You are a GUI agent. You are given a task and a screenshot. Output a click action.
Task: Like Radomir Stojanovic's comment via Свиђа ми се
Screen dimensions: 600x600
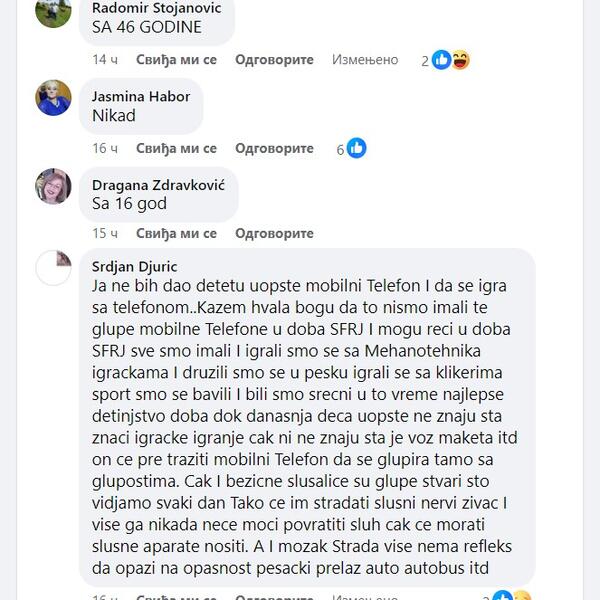176,60
